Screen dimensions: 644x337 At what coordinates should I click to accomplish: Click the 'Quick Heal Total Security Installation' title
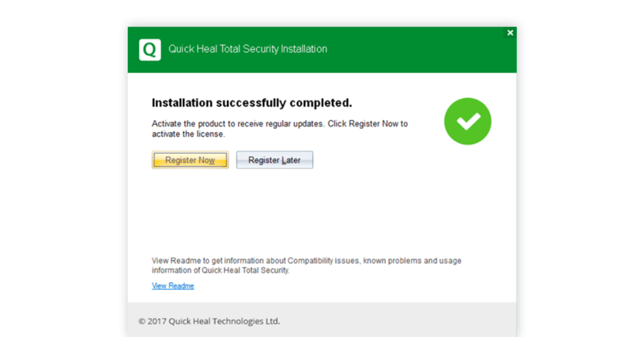pos(248,49)
